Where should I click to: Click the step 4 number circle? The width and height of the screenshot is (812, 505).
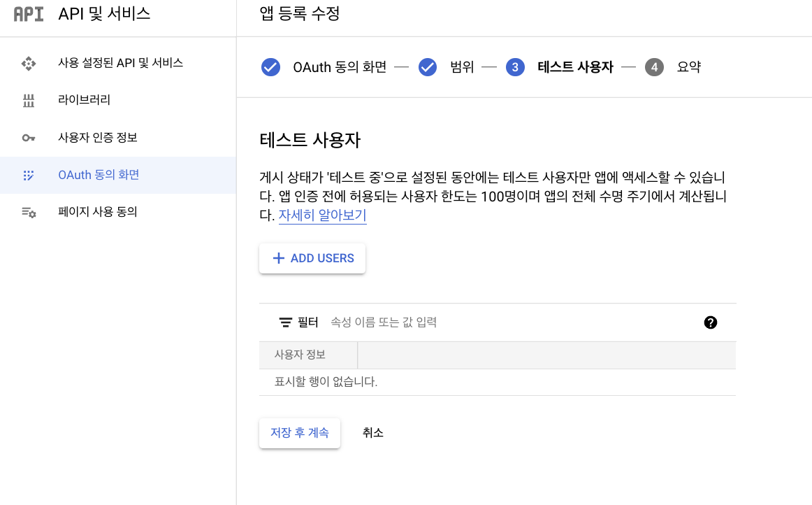click(654, 67)
